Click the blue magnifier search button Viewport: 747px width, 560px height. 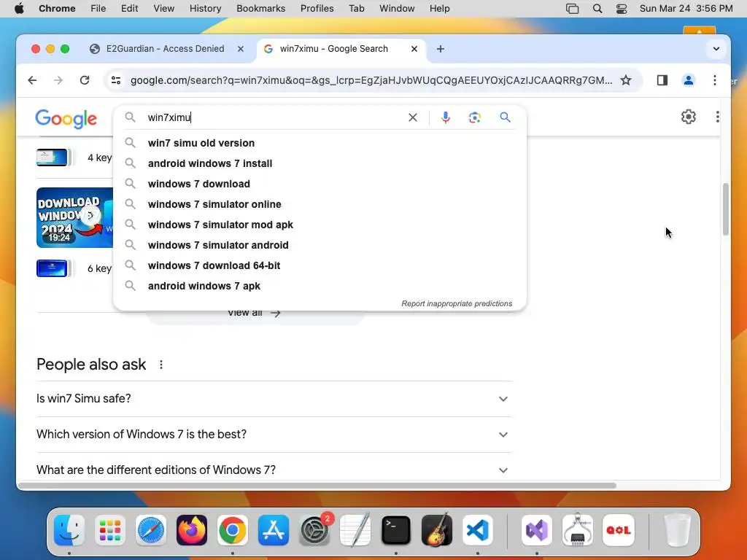pyautogui.click(x=505, y=117)
